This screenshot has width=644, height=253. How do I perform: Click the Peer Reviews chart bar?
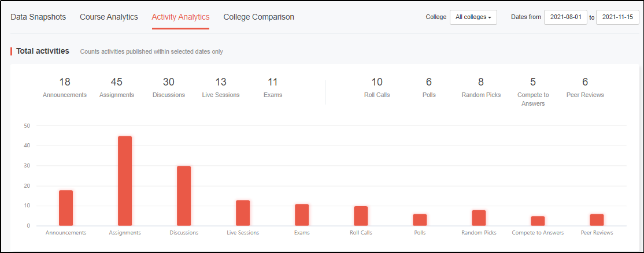pos(597,219)
